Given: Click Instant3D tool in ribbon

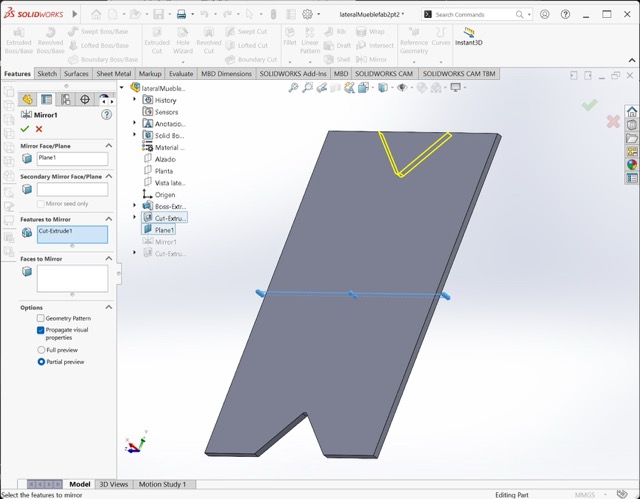Looking at the screenshot, I should tap(469, 37).
